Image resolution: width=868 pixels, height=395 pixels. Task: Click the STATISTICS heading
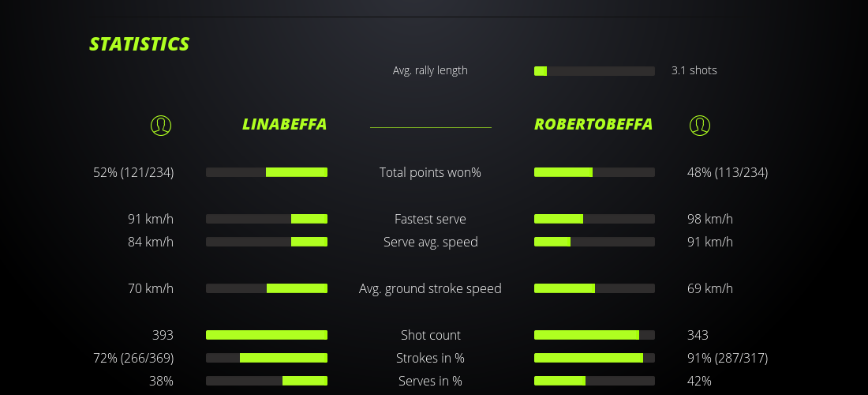pos(140,44)
